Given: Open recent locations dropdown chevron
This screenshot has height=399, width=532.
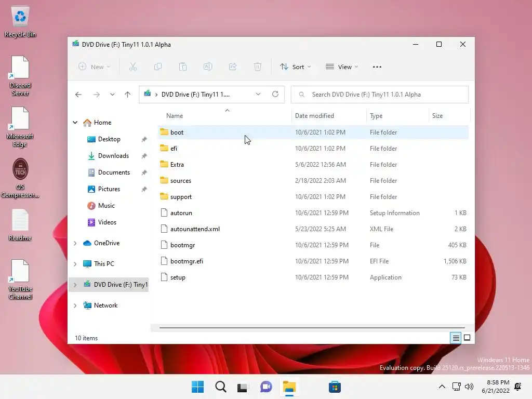Looking at the screenshot, I should (112, 95).
